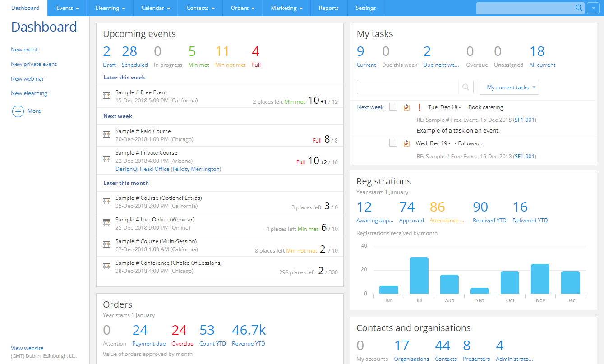
Task: Click the red Full count 4
Action: click(256, 51)
